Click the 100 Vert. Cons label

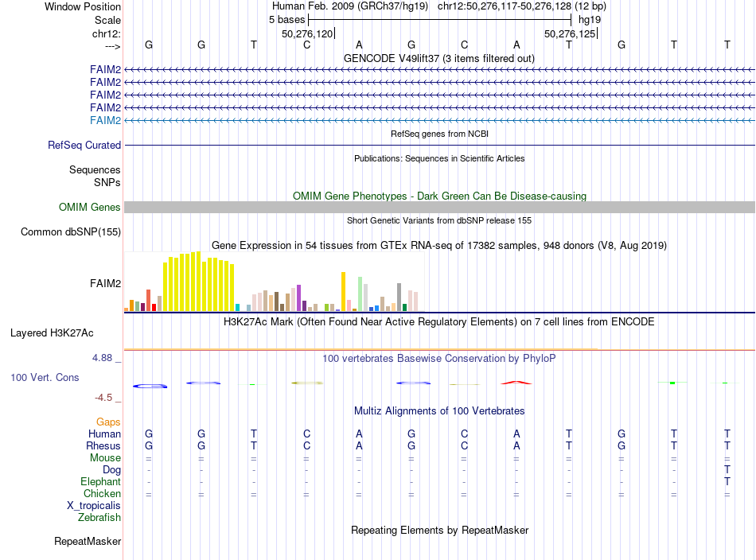pyautogui.click(x=45, y=377)
